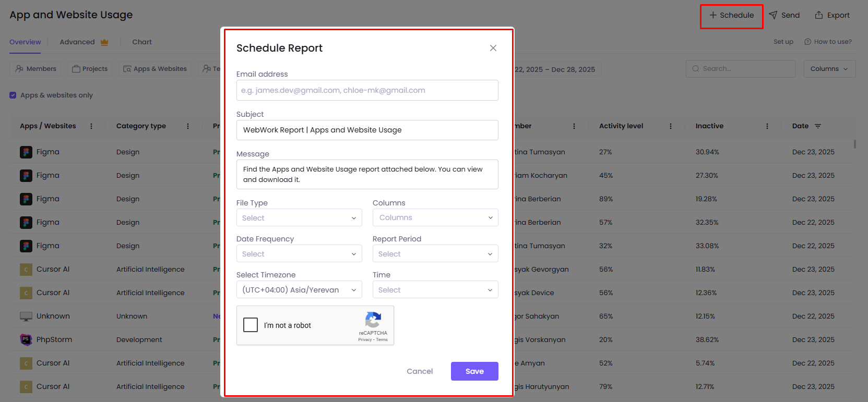The width and height of the screenshot is (868, 402).
Task: Check the I'm not a robot checkbox
Action: [x=251, y=325]
